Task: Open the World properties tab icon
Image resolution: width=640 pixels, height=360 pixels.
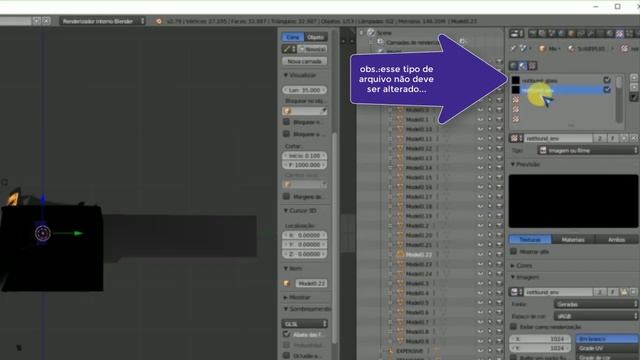Action: coord(562,33)
